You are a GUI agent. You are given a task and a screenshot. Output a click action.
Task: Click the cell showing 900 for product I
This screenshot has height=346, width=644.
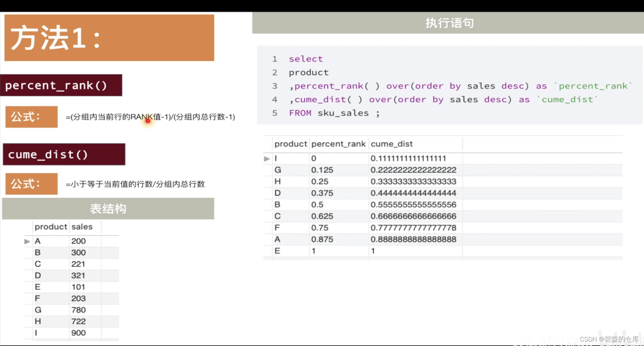(x=78, y=333)
